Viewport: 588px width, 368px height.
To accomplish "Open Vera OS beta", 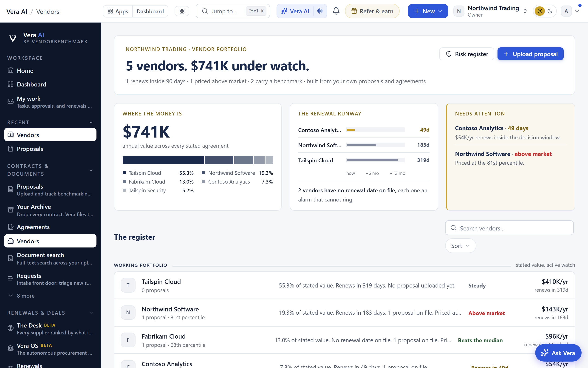I will coord(50,349).
